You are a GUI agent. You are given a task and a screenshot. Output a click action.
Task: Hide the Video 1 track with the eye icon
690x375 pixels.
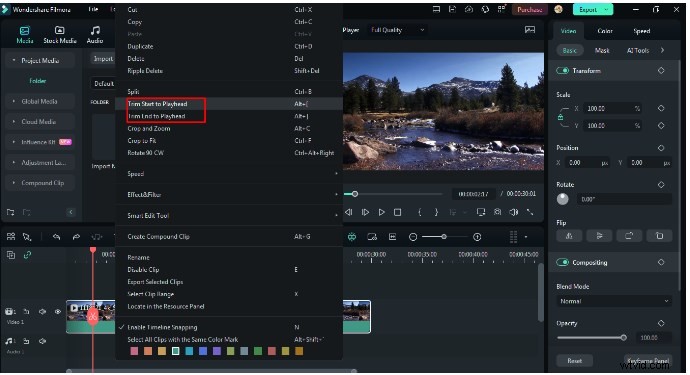tap(58, 312)
